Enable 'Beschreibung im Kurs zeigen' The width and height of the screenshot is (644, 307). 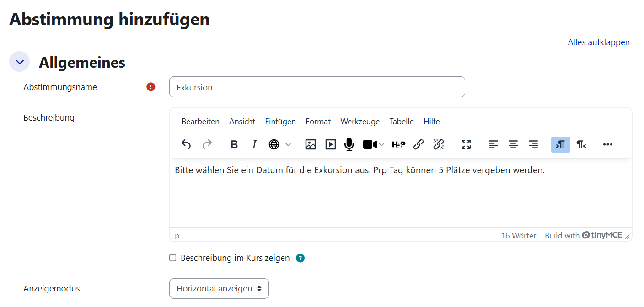tap(172, 258)
